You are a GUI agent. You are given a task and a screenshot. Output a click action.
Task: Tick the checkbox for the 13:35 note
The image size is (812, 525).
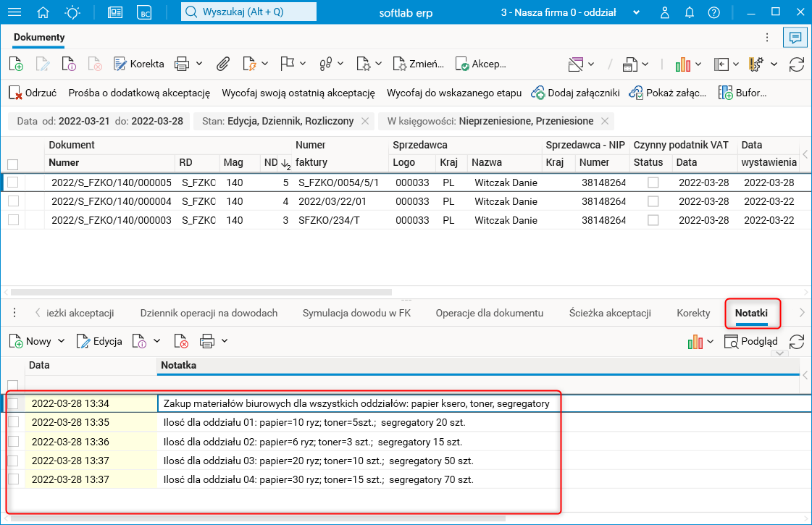pyautogui.click(x=12, y=422)
